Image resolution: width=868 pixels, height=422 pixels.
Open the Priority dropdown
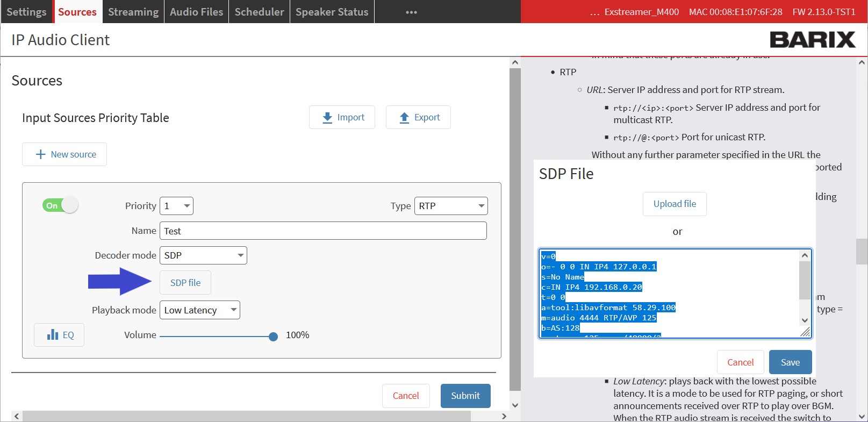176,206
